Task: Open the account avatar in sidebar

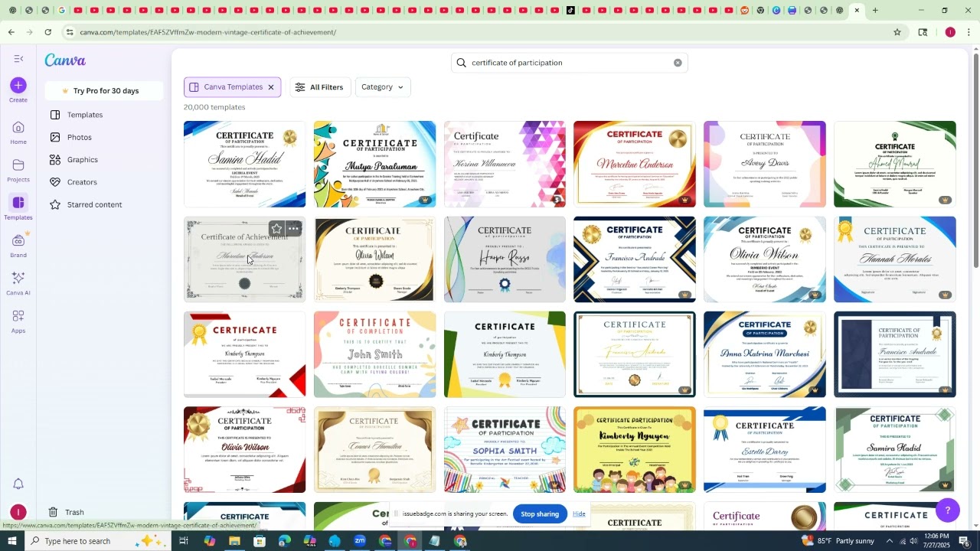Action: pyautogui.click(x=18, y=512)
